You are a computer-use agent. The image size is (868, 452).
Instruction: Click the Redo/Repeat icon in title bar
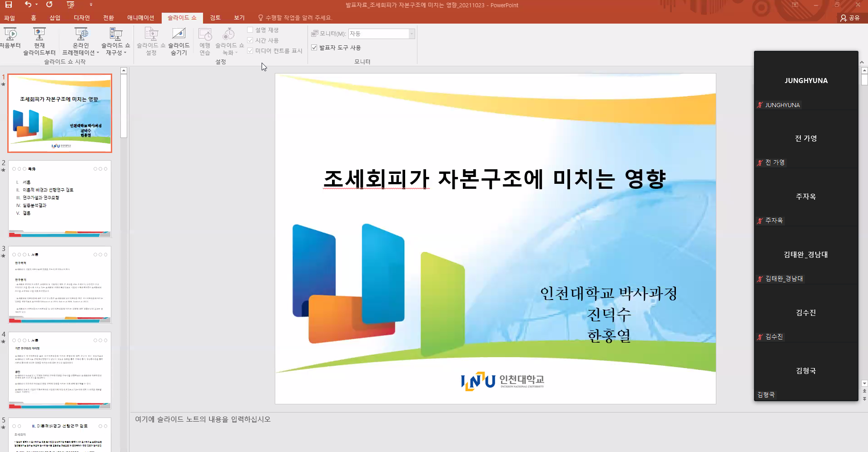(50, 5)
